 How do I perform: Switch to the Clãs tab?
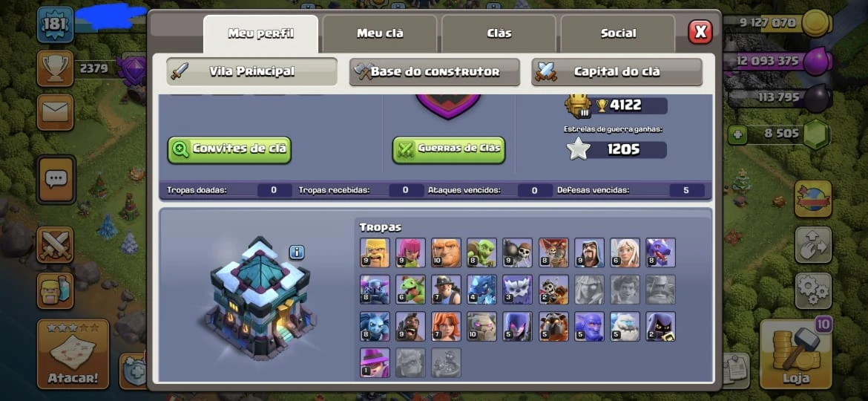pyautogui.click(x=499, y=33)
